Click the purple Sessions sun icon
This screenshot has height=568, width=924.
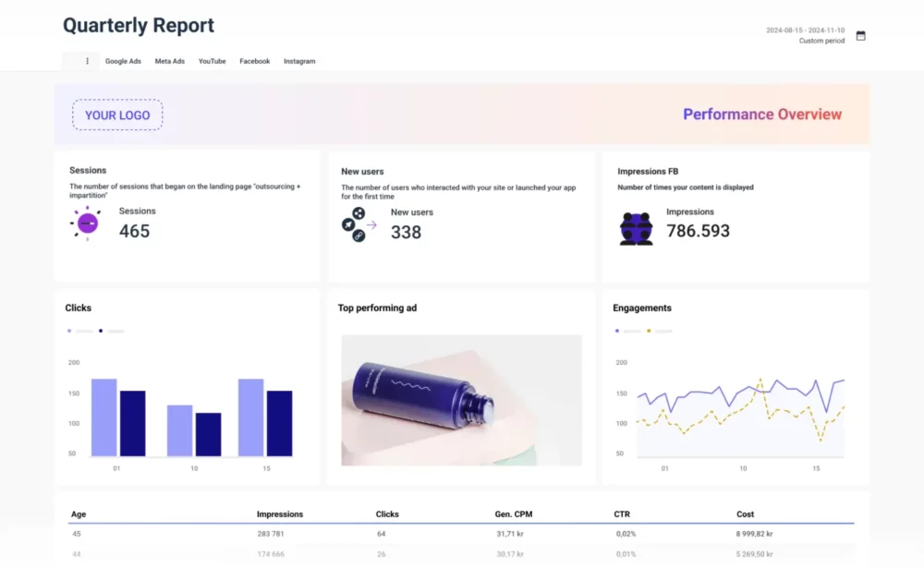(87, 224)
